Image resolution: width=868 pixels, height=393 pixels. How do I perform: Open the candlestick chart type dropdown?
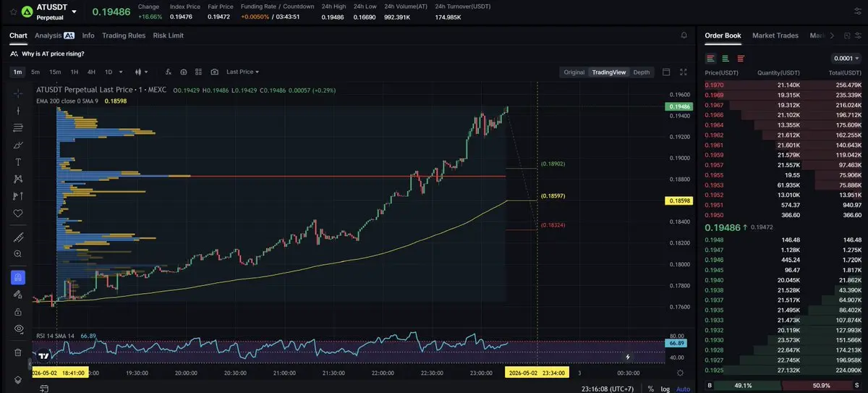[142, 72]
